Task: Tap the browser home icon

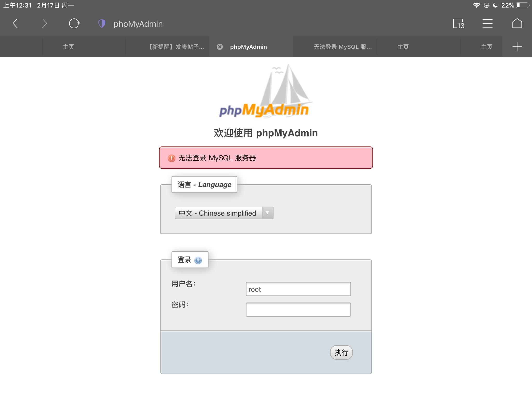Action: (x=517, y=24)
